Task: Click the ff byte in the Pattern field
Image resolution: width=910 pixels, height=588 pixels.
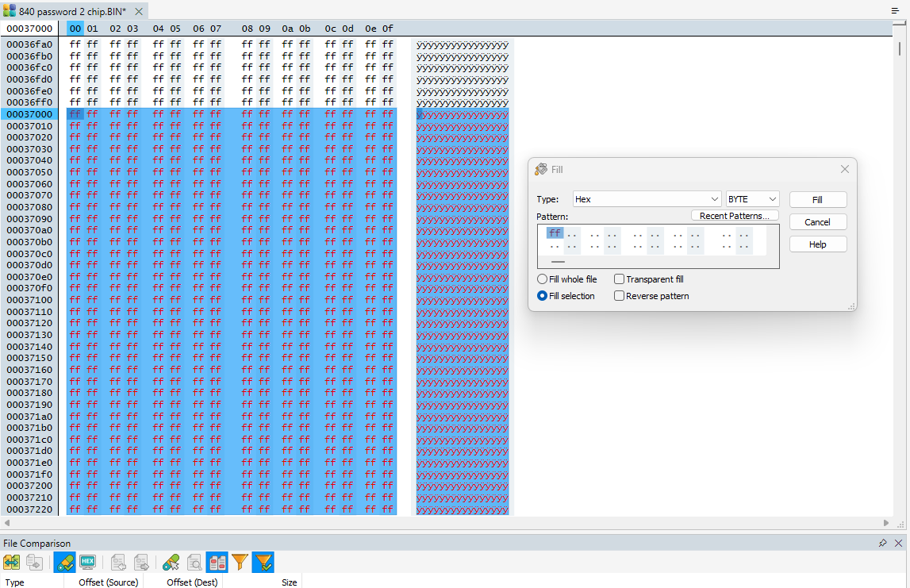Action: pyautogui.click(x=555, y=233)
